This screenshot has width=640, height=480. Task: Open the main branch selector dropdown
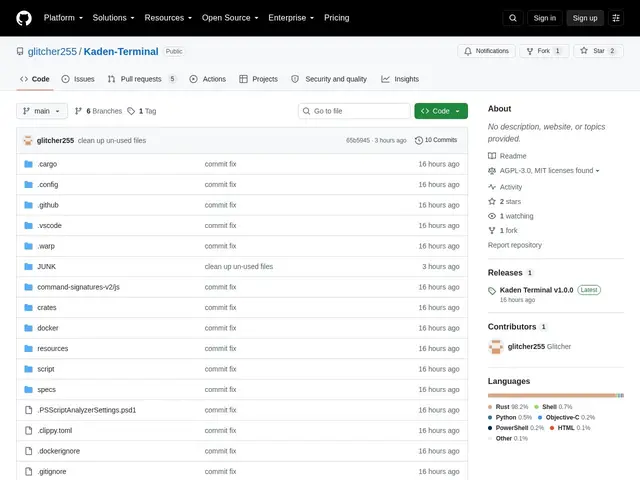42,111
